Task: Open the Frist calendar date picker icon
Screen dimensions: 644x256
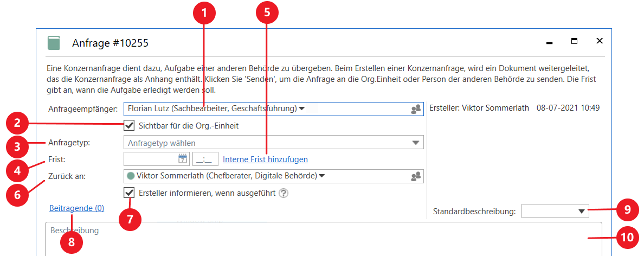Action: 183,159
